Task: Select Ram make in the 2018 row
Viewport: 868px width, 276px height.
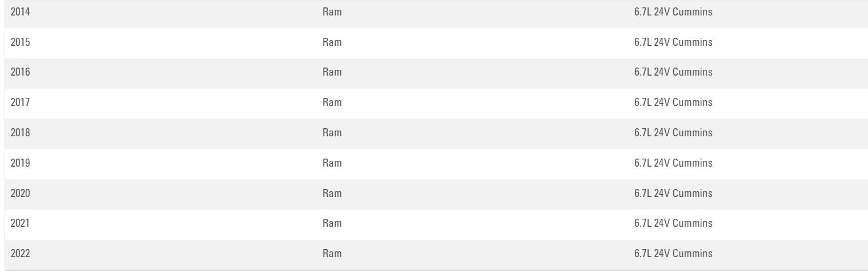Action: [x=332, y=133]
